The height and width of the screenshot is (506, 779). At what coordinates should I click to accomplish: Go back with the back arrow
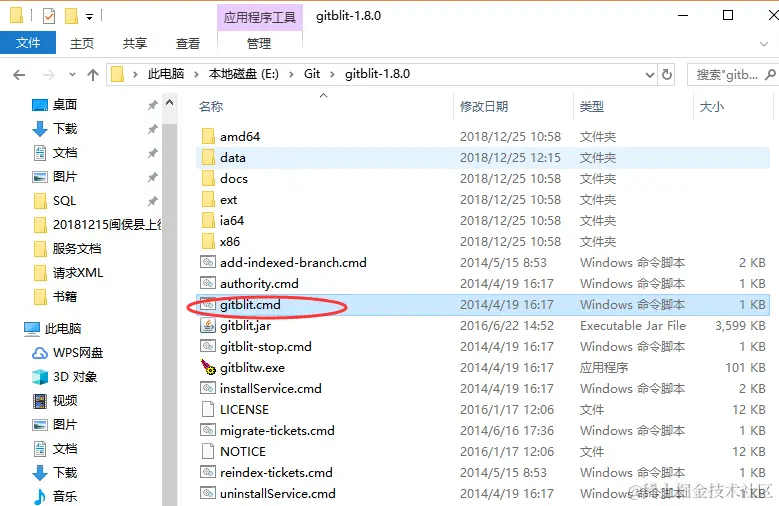pyautogui.click(x=19, y=75)
